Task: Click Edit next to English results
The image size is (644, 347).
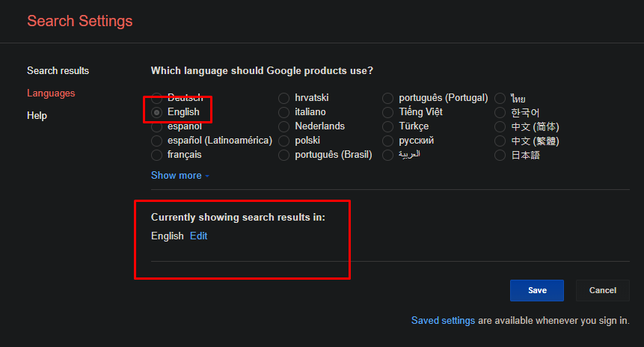Action: [x=198, y=236]
